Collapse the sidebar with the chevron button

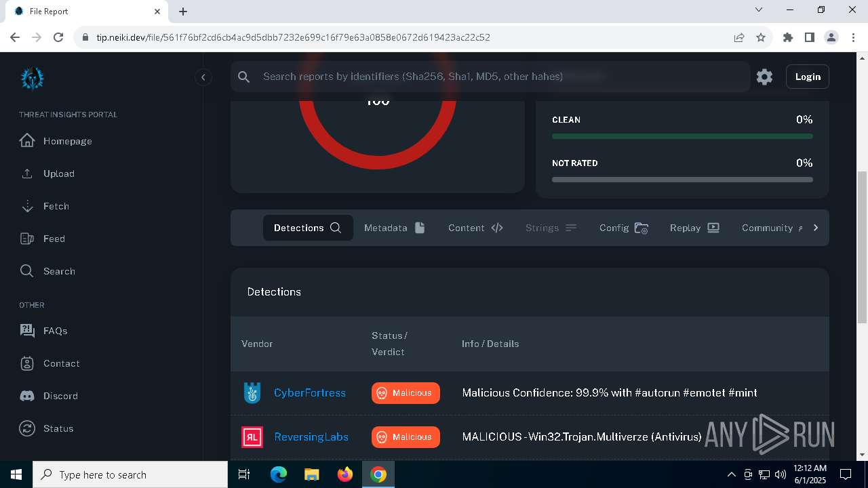[x=203, y=77]
